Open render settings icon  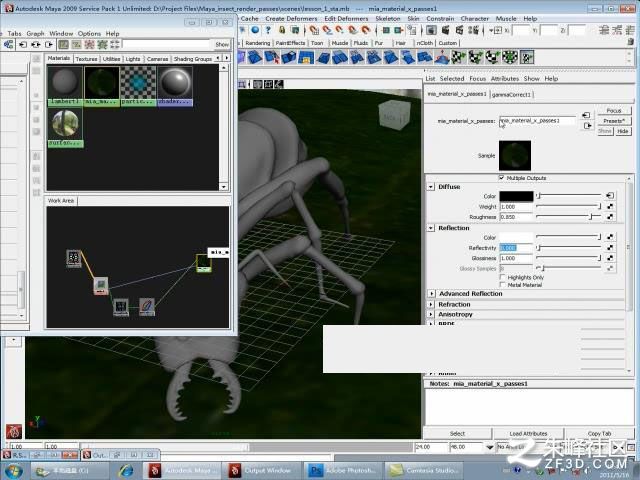[473, 30]
